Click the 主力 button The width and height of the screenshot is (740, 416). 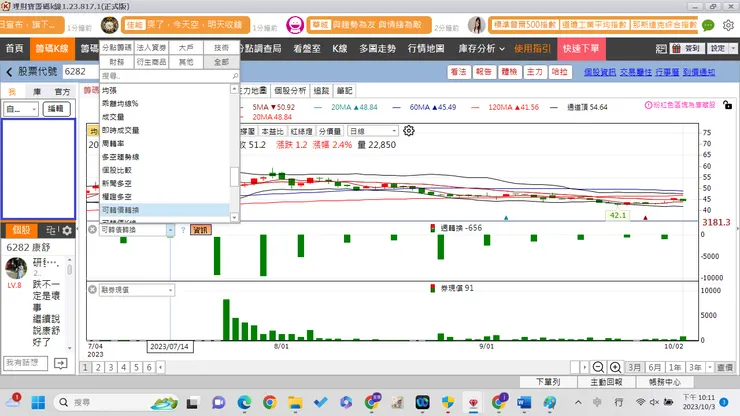click(x=534, y=72)
